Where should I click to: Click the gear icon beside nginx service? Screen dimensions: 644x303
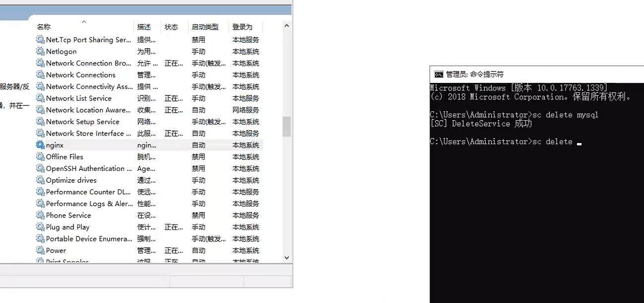point(40,145)
